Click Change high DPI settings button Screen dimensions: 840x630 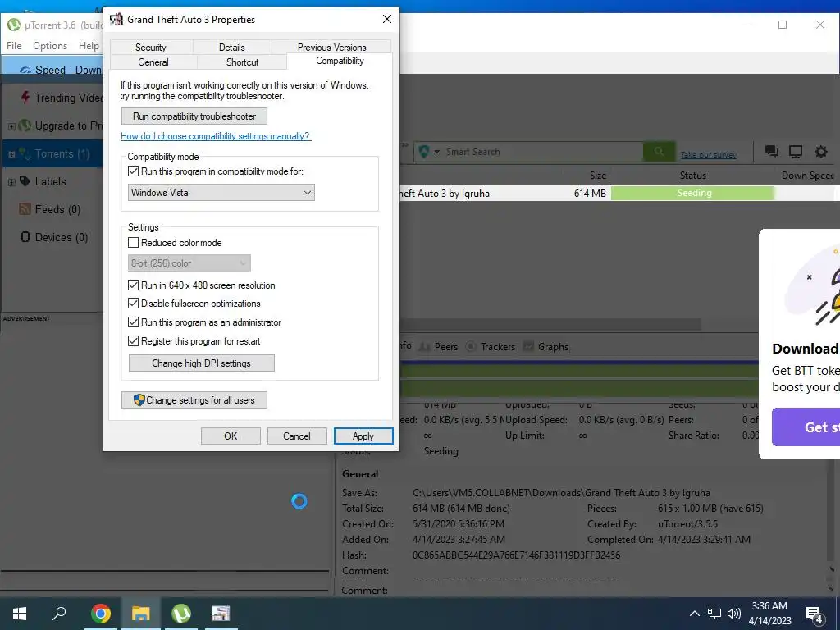tap(202, 363)
